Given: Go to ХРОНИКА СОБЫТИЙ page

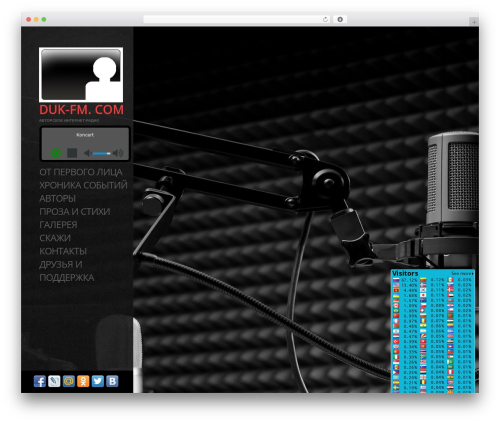Looking at the screenshot, I should coord(83,185).
